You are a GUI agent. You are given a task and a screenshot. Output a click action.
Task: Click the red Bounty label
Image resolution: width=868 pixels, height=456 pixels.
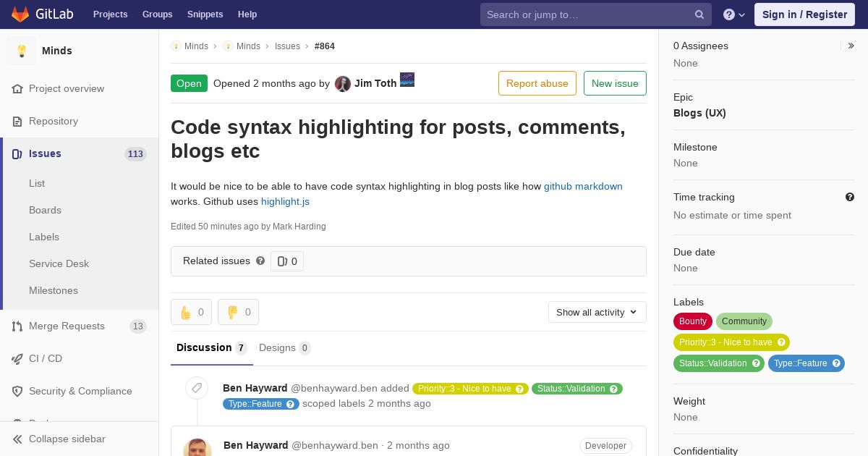tap(692, 321)
